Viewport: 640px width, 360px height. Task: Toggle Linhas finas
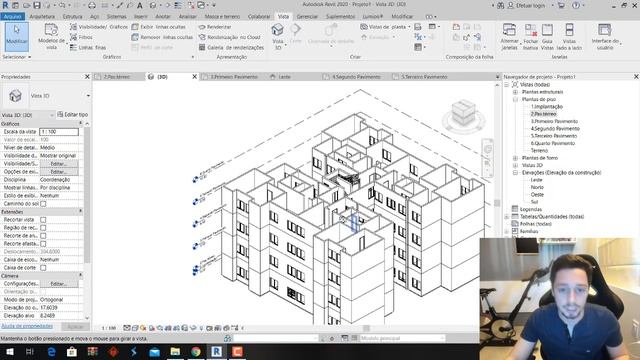(x=88, y=47)
